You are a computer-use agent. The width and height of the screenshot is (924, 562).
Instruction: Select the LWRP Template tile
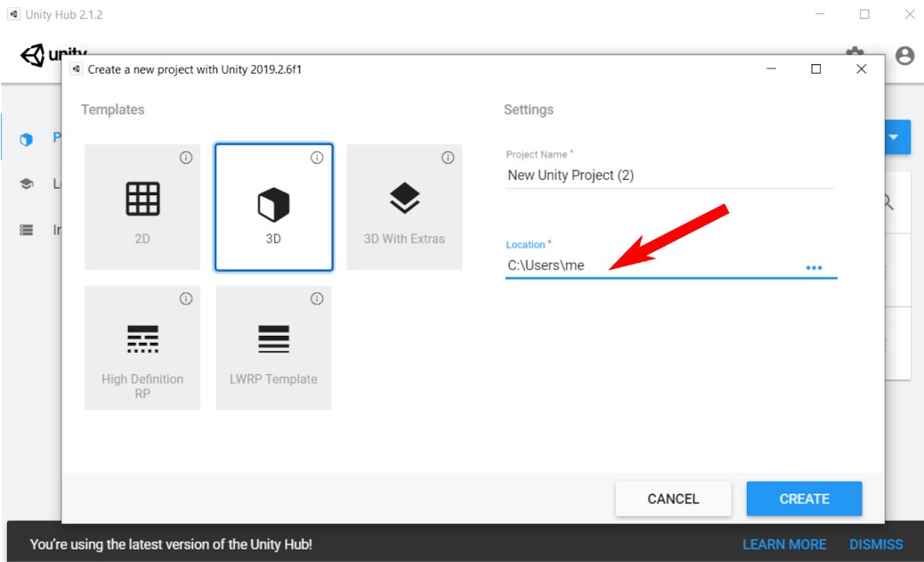click(273, 347)
